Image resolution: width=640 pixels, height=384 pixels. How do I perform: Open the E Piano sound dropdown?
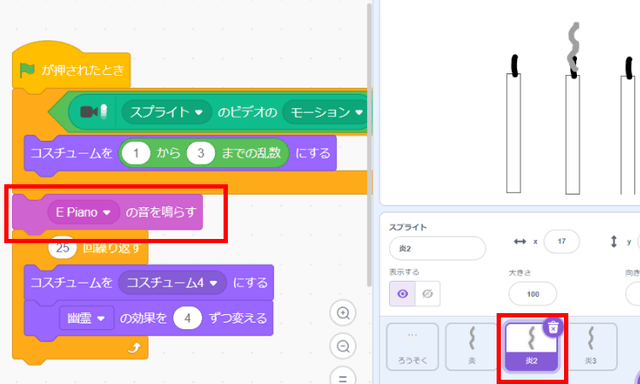pos(83,212)
